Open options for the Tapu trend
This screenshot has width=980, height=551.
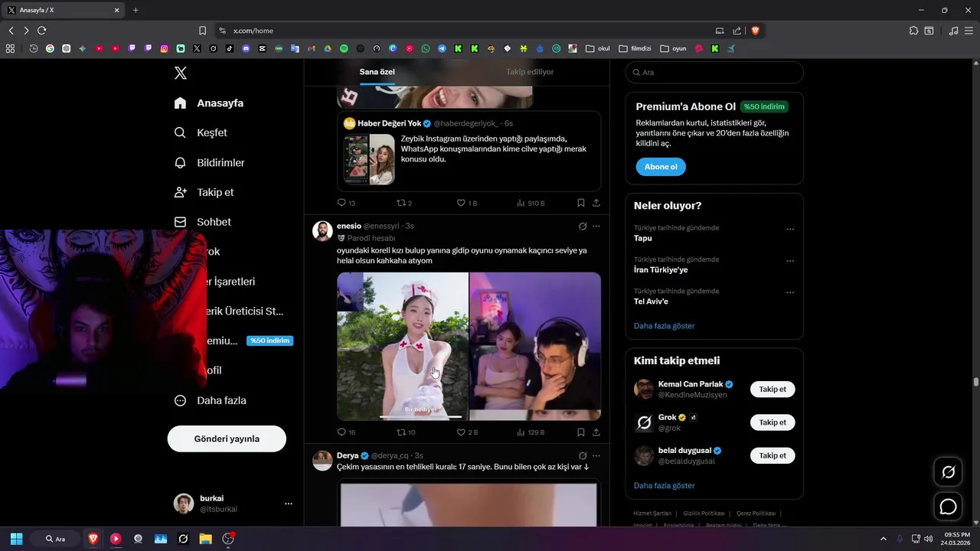pos(790,229)
